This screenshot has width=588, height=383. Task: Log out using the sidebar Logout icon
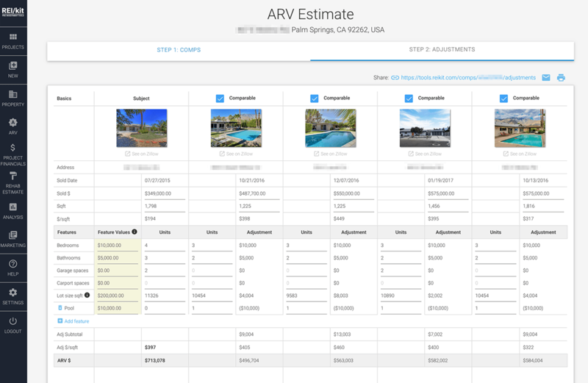pos(13,325)
